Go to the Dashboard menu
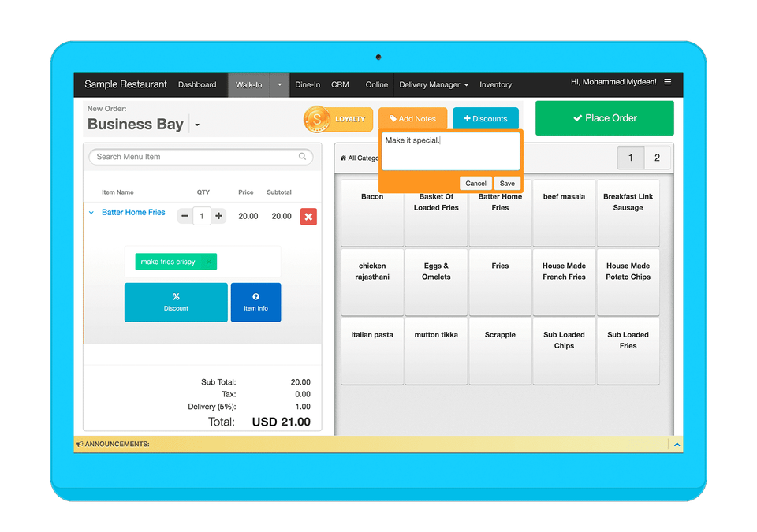The width and height of the screenshot is (757, 532). (197, 84)
